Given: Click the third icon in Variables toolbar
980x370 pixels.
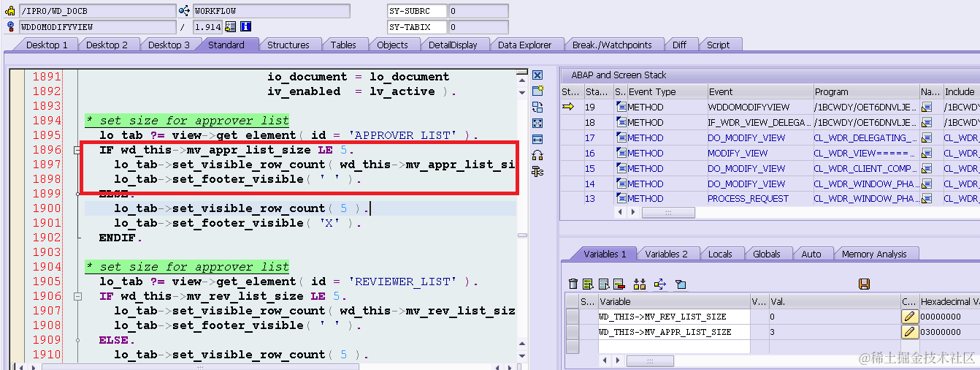Looking at the screenshot, I should tap(603, 284).
